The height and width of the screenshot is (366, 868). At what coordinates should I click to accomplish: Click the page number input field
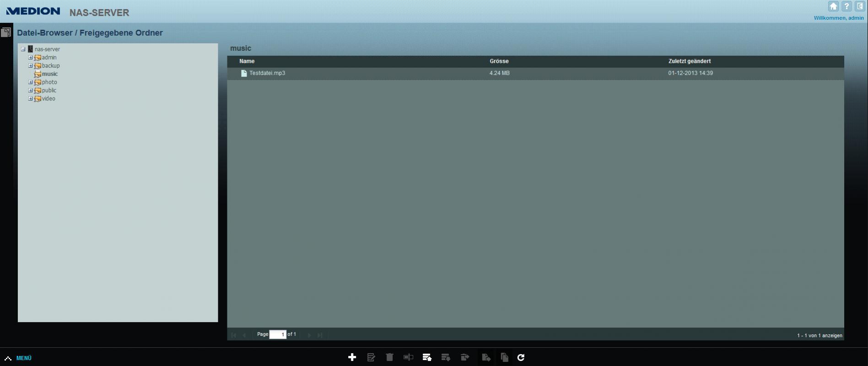tap(278, 334)
